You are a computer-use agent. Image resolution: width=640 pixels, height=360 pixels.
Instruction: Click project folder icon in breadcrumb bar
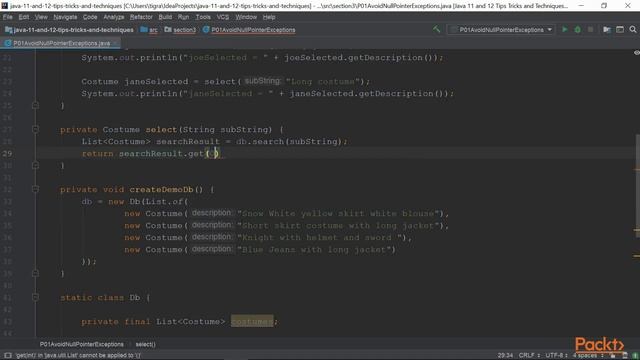tap(8, 30)
